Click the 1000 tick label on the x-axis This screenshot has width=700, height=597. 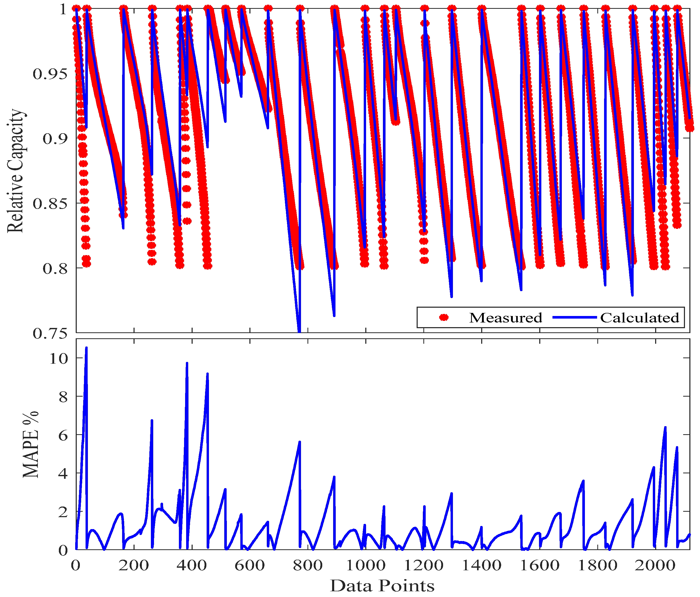click(366, 565)
